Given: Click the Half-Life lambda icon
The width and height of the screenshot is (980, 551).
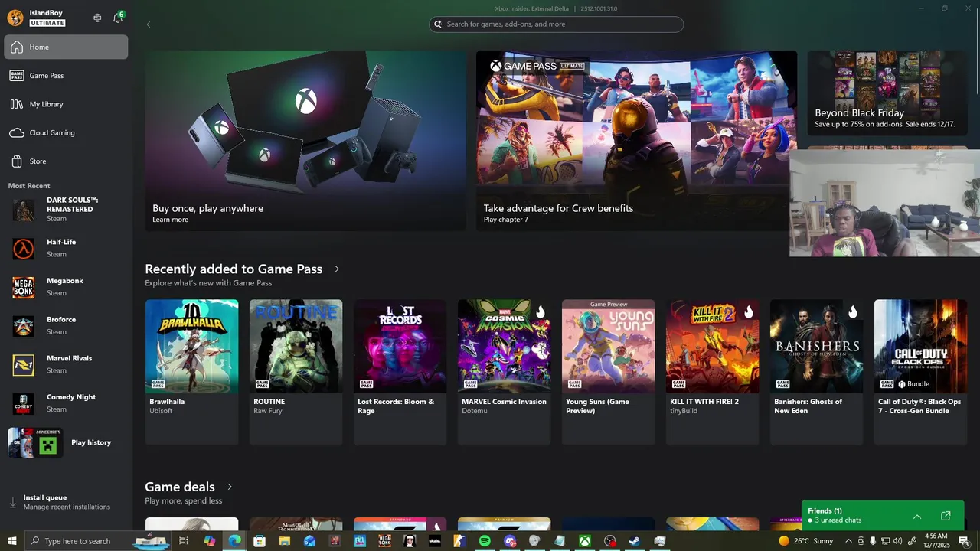Looking at the screenshot, I should [x=24, y=249].
